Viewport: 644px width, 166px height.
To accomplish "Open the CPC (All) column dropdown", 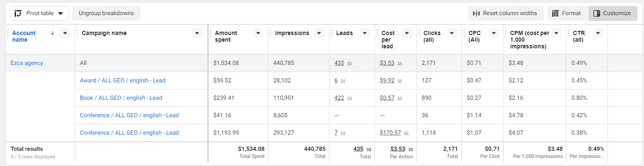I will click(x=494, y=33).
